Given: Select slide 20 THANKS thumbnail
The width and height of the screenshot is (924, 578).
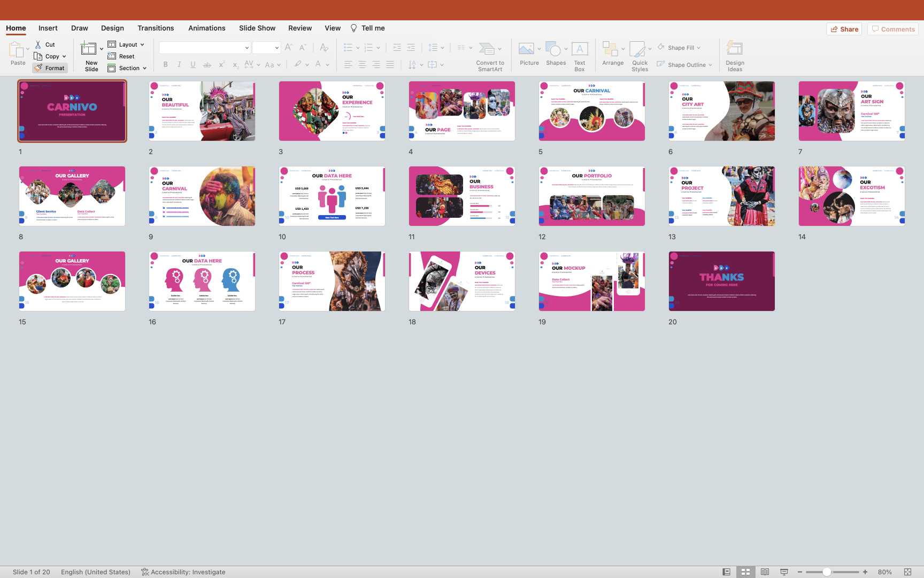Looking at the screenshot, I should [721, 281].
